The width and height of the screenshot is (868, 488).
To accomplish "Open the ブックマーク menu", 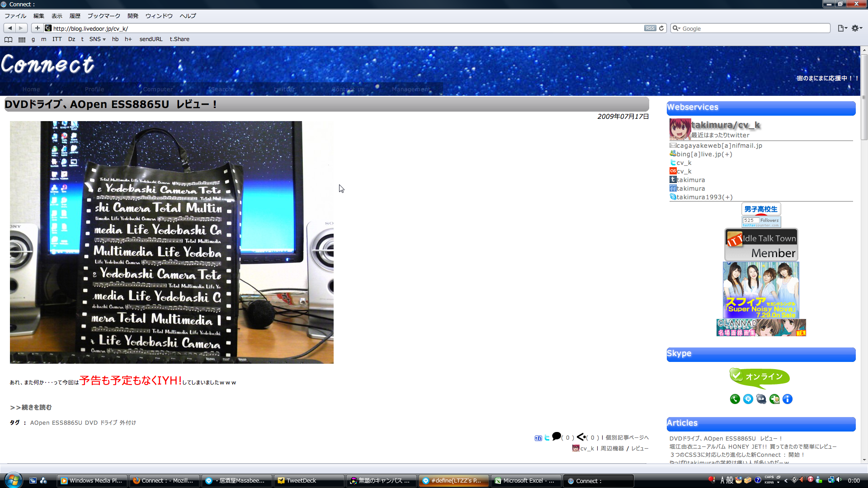I will point(104,16).
